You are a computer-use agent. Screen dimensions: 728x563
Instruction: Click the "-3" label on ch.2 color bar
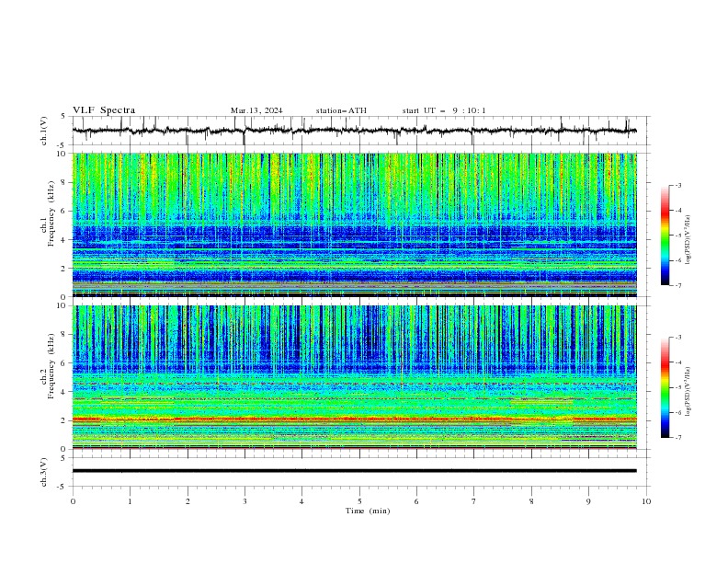click(677, 338)
